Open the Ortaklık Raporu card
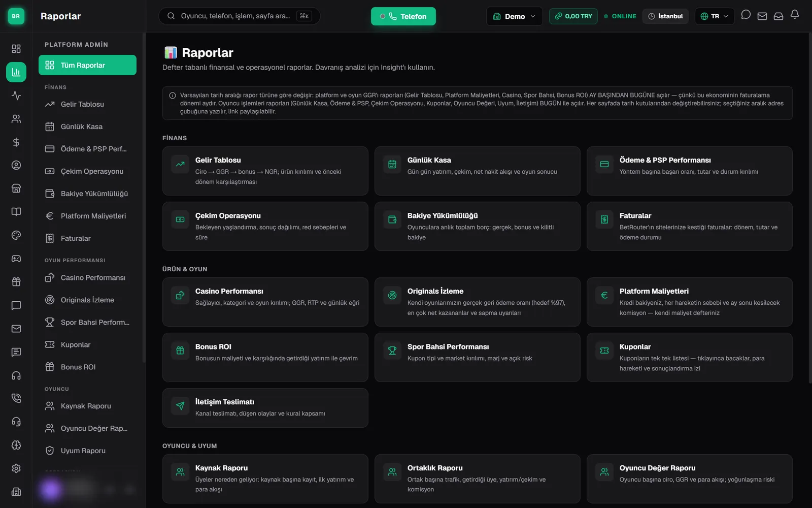 tap(477, 479)
